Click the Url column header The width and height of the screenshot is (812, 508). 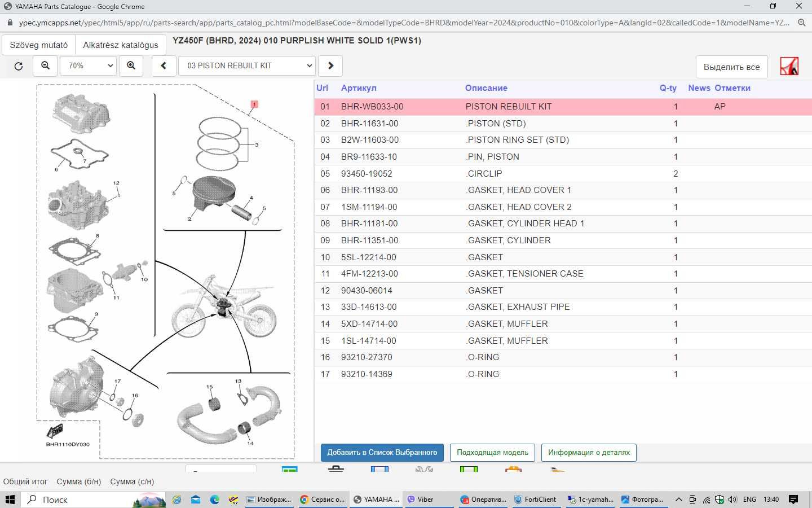(x=322, y=88)
